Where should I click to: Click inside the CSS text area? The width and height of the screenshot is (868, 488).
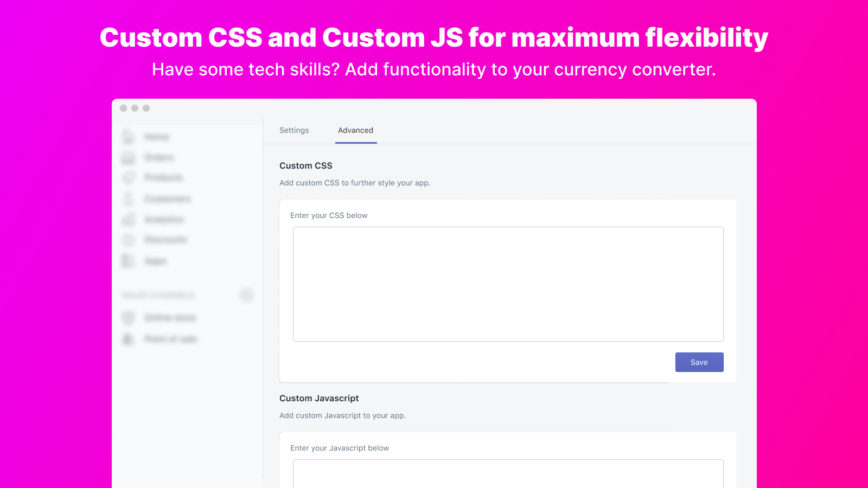(508, 284)
